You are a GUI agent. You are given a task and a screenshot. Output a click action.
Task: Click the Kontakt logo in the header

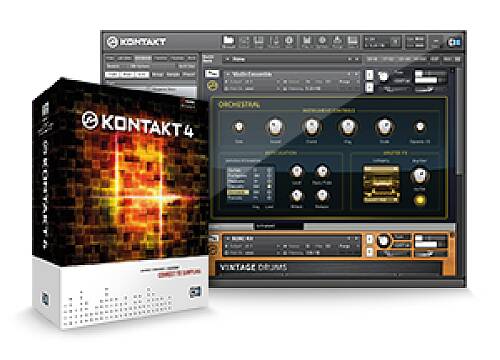coord(137,42)
